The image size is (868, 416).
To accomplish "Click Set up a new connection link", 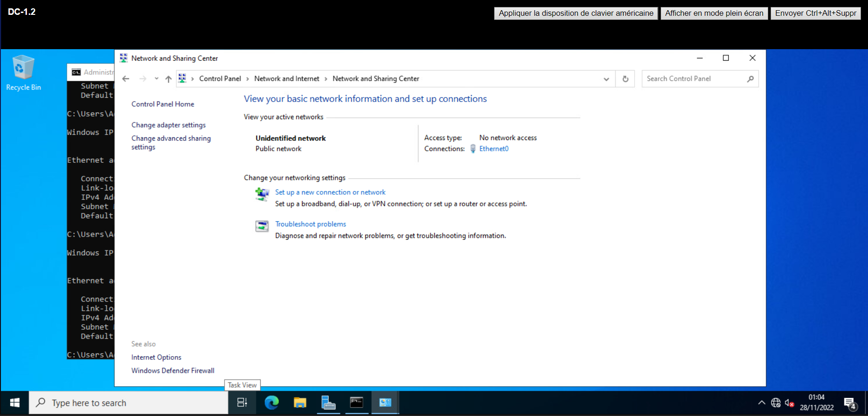I will click(x=330, y=192).
